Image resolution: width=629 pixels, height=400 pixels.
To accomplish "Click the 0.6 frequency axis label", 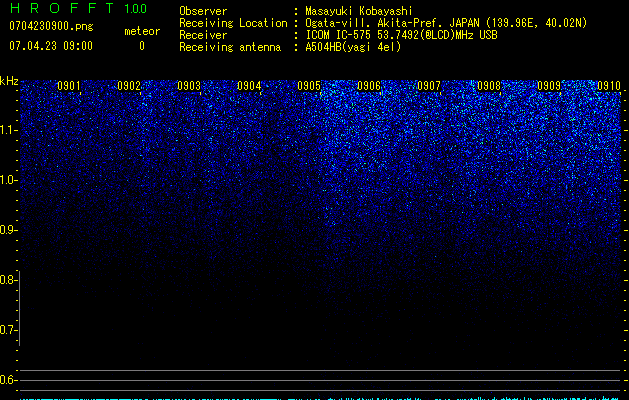I will (8, 380).
